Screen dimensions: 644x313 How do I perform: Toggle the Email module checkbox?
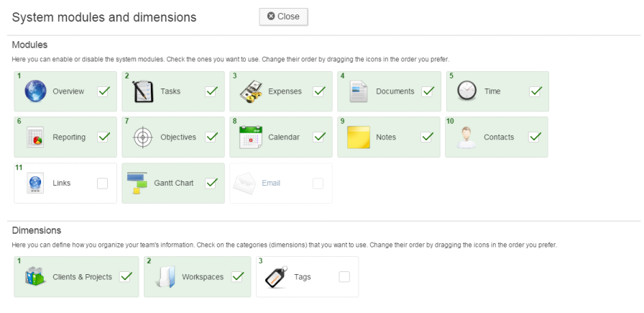(x=318, y=183)
